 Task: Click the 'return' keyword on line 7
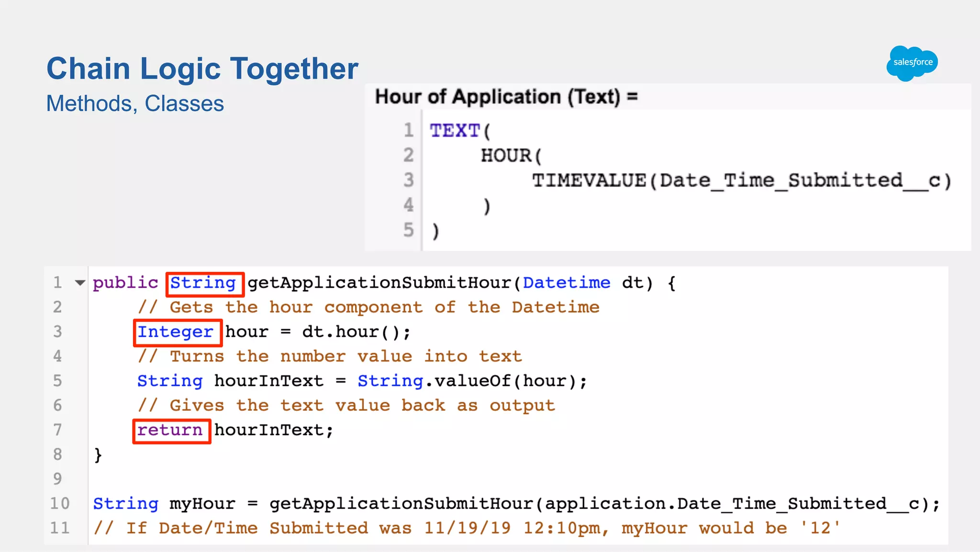(170, 430)
